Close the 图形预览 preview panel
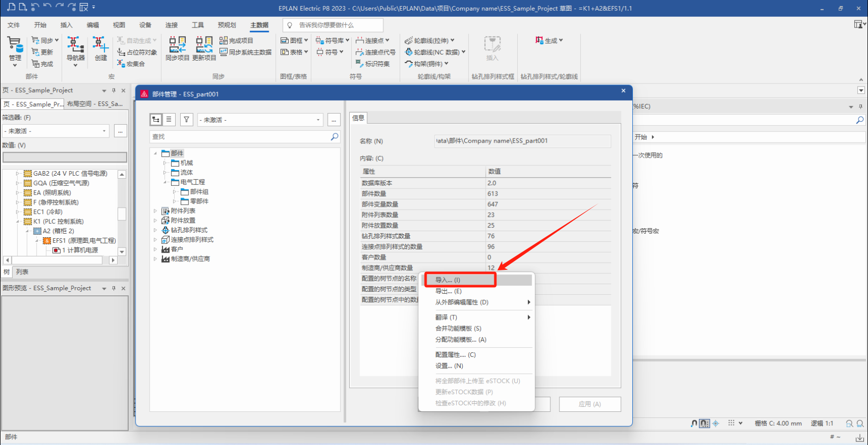 (123, 288)
